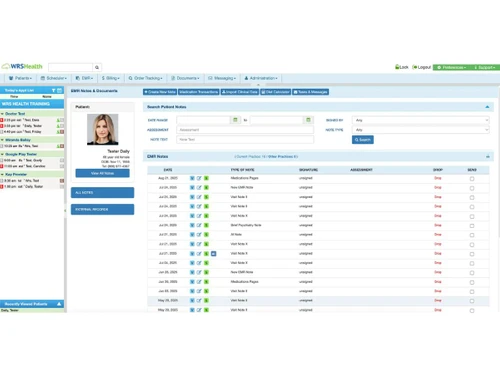500x375 pixels.
Task: Click the green icon on the All Note row
Action: (206, 235)
